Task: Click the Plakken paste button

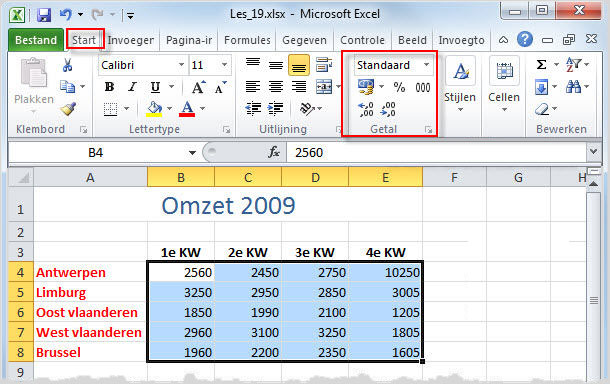Action: 34,82
